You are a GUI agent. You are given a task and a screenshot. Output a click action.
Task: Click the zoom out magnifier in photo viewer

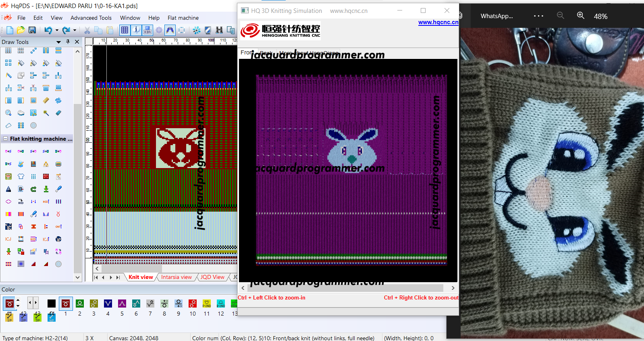pos(560,15)
